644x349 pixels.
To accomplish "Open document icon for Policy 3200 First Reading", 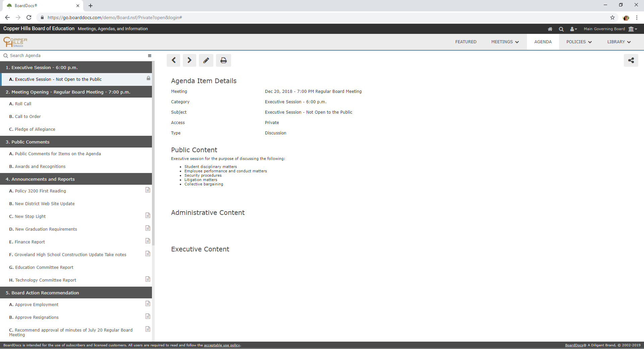I will (x=148, y=190).
